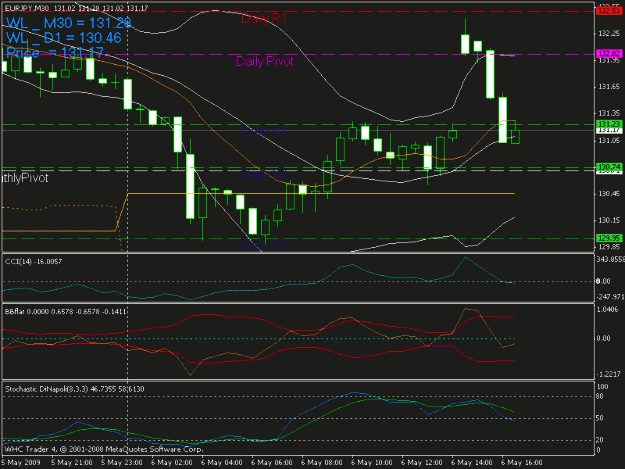This screenshot has height=469, width=625.
Task: Click the '6 May 02:00' time label
Action: coord(172,463)
